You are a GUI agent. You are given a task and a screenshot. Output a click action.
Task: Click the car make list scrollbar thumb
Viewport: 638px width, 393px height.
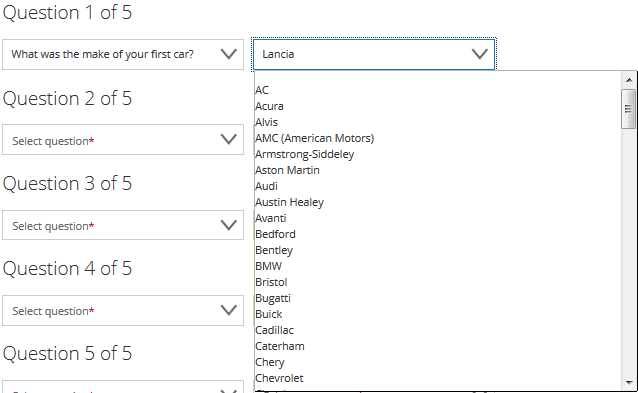[x=629, y=109]
